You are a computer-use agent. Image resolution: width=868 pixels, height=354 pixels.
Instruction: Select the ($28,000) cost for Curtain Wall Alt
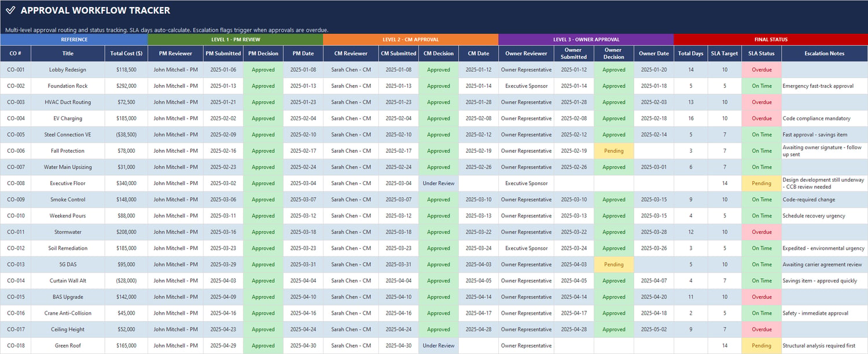coord(127,280)
